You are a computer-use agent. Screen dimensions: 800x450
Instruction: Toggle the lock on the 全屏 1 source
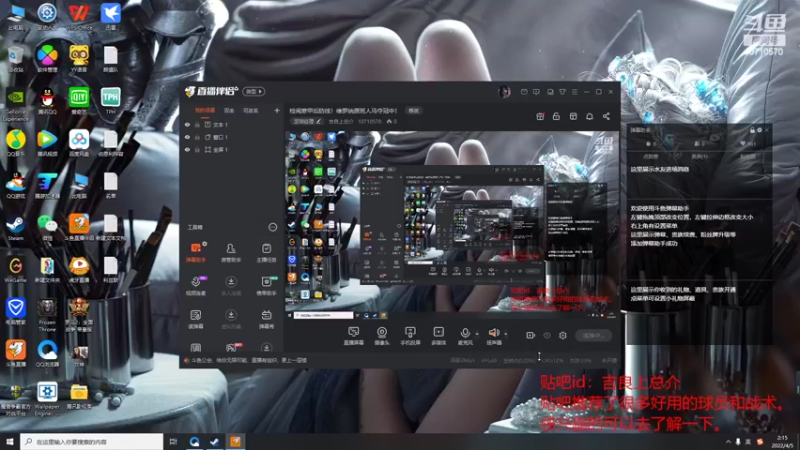197,149
